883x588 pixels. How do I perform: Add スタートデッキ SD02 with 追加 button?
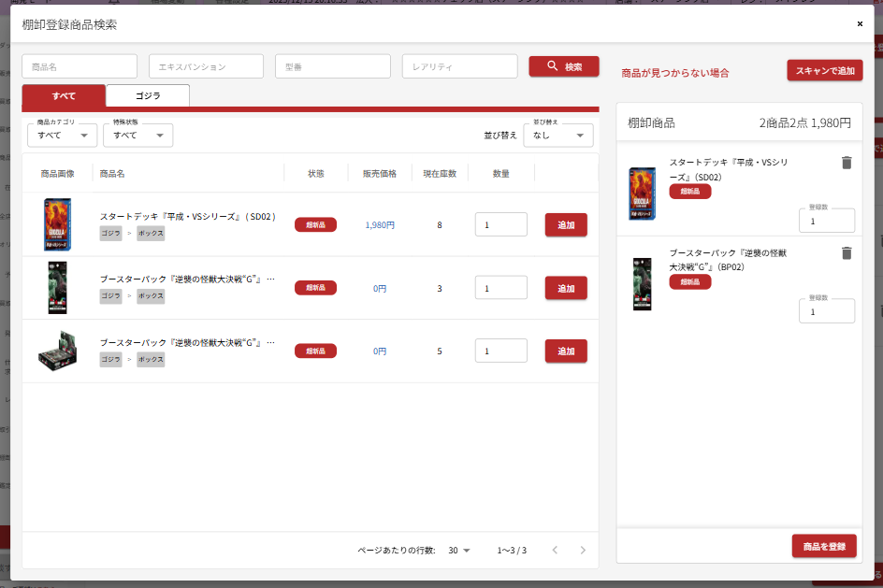click(x=566, y=224)
